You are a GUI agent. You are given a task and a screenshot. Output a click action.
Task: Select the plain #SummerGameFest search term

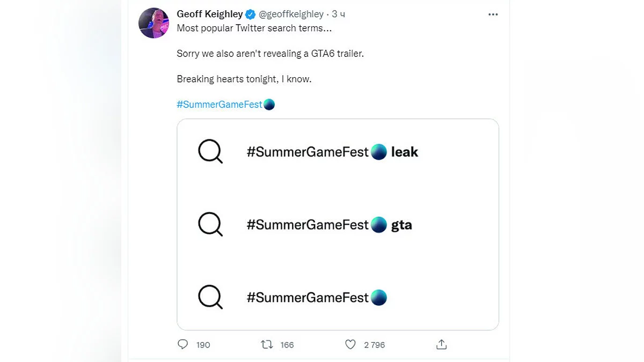click(x=316, y=297)
